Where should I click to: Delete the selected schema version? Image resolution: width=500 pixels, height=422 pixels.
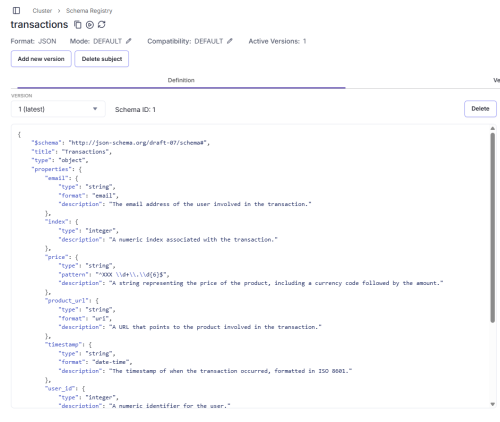coord(480,109)
